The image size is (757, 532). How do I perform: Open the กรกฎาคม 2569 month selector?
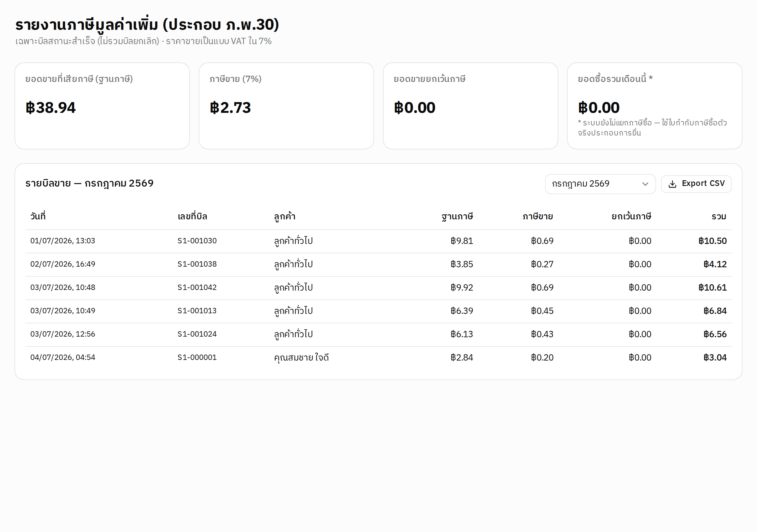point(600,184)
